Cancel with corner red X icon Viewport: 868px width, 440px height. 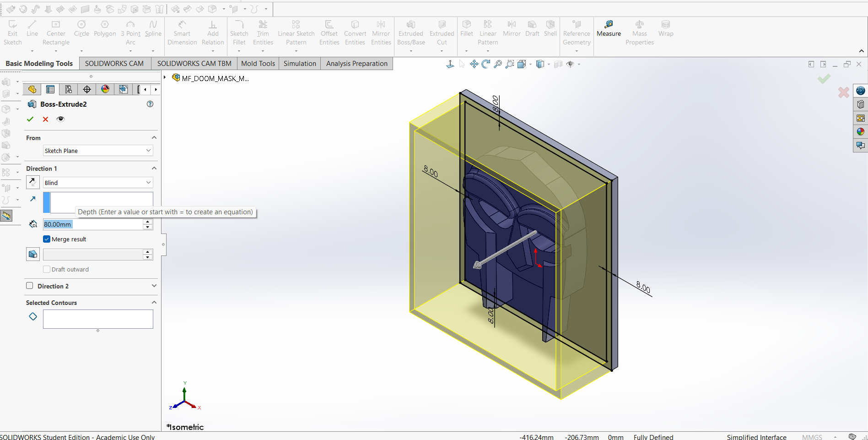point(843,92)
